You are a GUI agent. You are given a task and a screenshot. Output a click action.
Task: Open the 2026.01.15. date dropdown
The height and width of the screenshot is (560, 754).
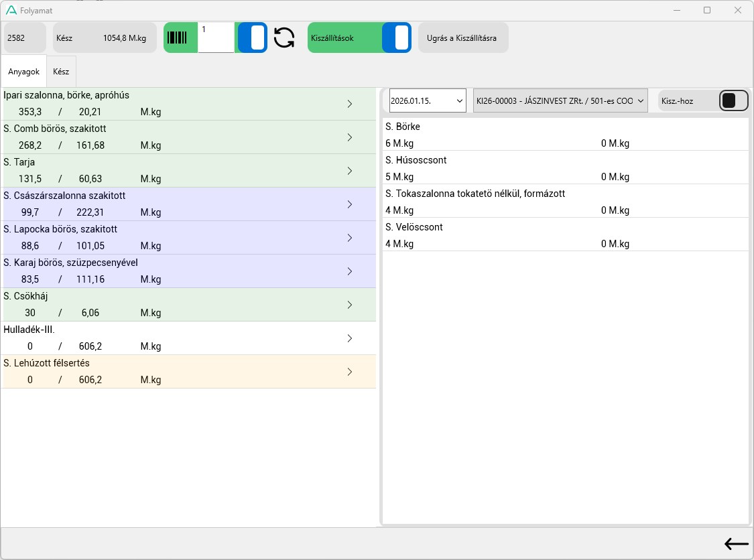click(428, 100)
